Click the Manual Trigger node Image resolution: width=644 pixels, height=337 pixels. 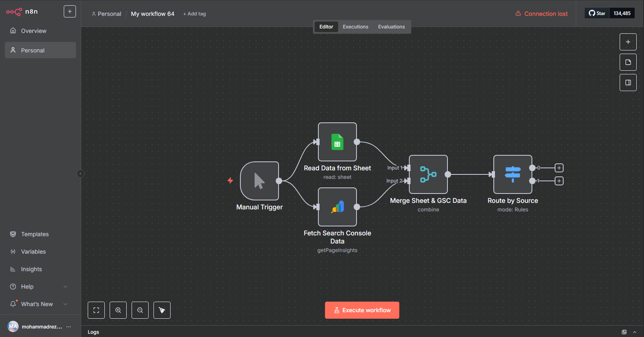(259, 181)
